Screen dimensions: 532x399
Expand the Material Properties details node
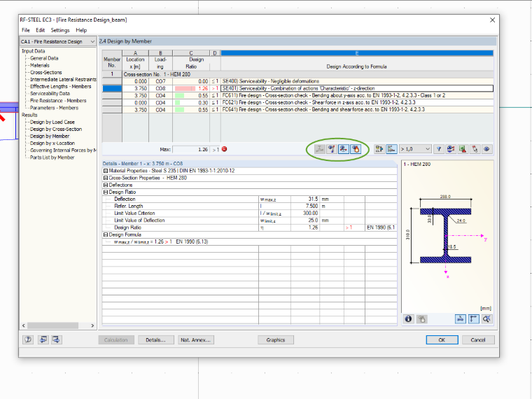tap(106, 171)
